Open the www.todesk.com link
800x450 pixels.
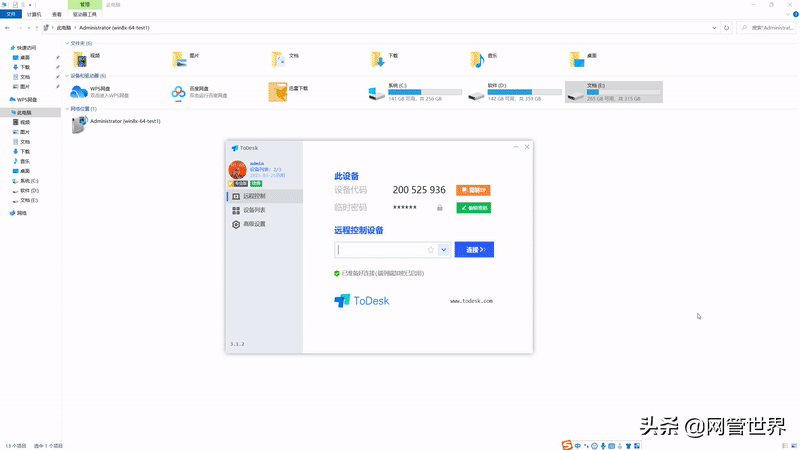point(471,301)
